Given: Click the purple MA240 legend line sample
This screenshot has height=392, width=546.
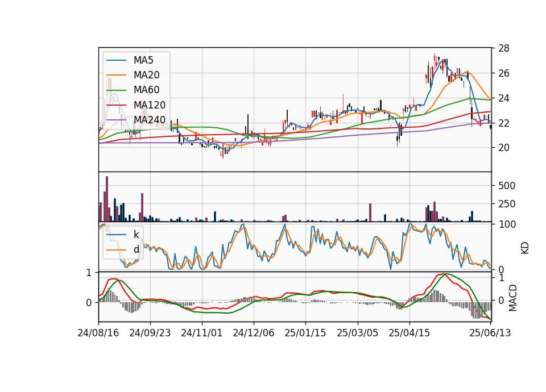Looking at the screenshot, I should click(116, 120).
